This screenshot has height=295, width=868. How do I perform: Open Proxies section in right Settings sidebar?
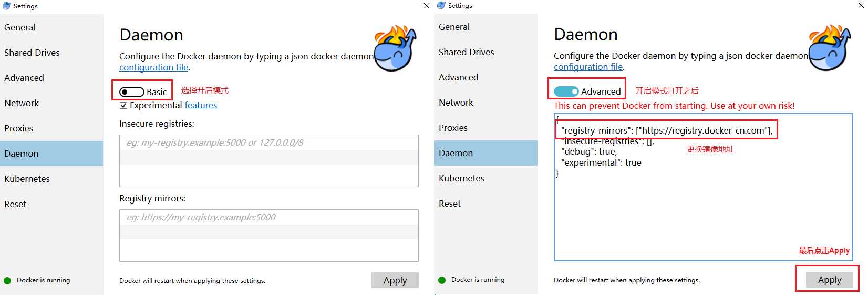click(x=486, y=128)
